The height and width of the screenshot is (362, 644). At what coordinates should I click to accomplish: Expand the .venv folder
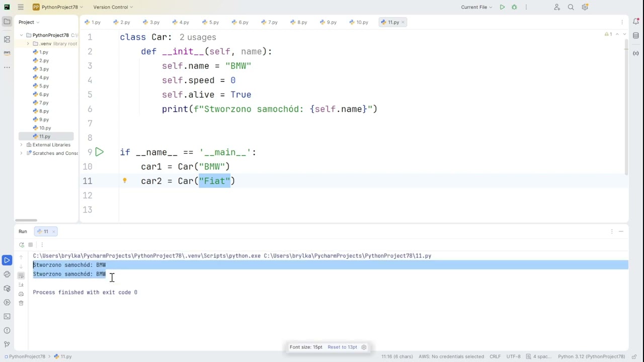click(x=28, y=44)
